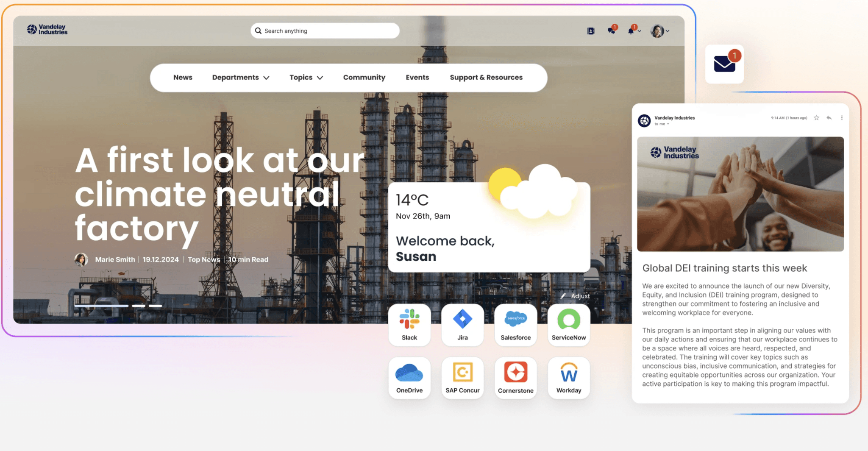Open Salesforce from the quick apps

point(515,324)
